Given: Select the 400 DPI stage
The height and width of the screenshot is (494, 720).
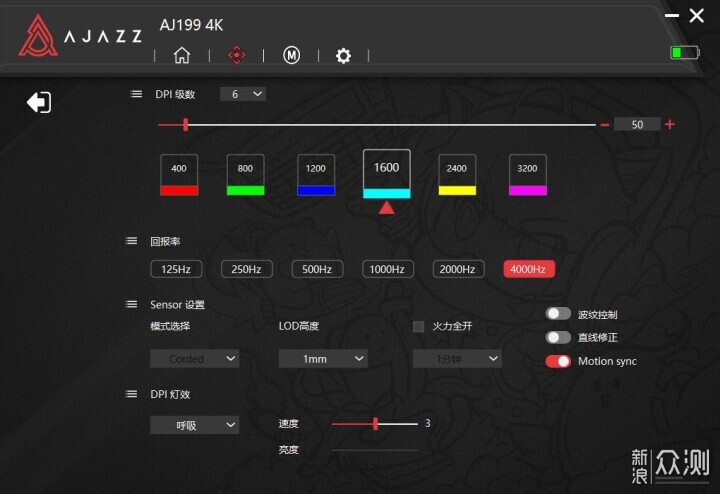Looking at the screenshot, I should pos(179,175).
